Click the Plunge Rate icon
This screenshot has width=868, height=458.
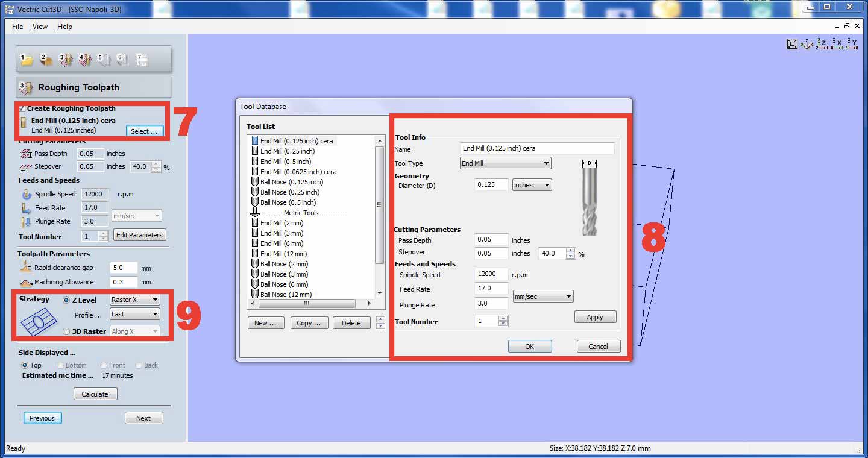click(27, 221)
